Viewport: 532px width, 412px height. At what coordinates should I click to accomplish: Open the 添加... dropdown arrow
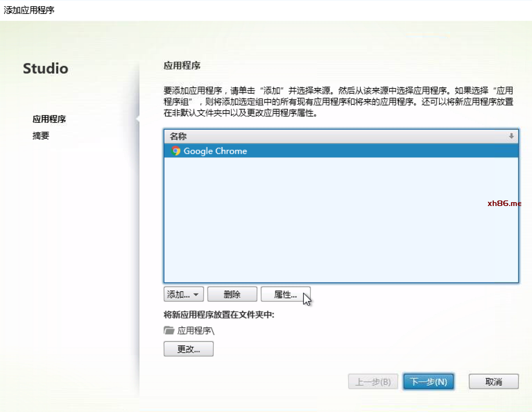coord(196,294)
